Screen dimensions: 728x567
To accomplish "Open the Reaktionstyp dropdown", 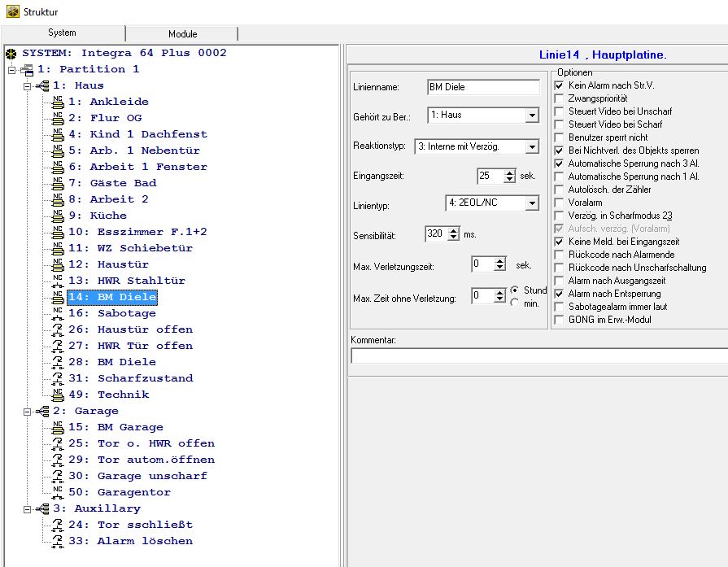I will [531, 147].
